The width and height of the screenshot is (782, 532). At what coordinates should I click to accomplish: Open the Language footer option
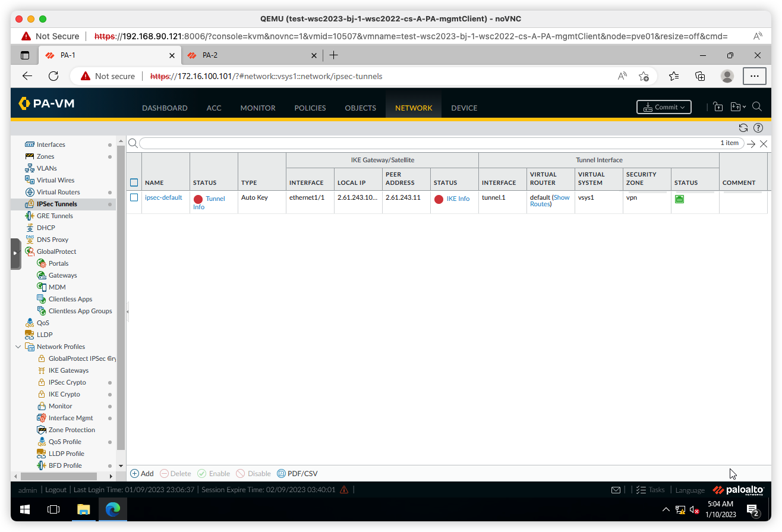pyautogui.click(x=690, y=490)
